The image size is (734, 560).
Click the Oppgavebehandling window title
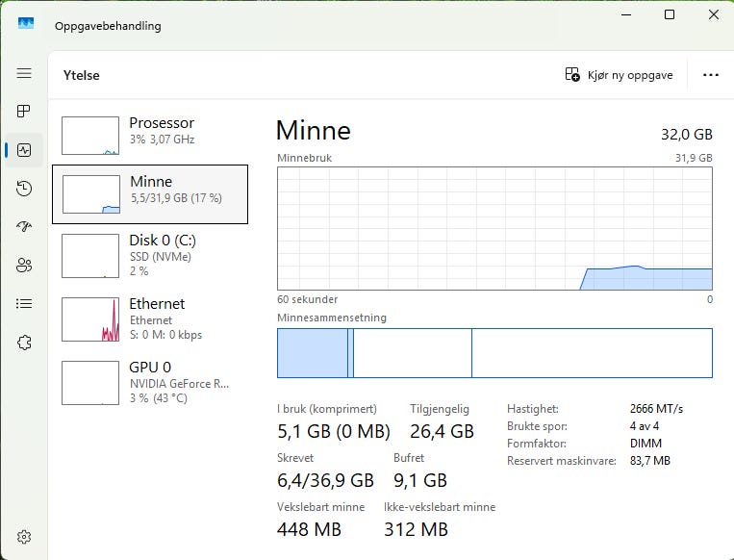click(x=108, y=26)
